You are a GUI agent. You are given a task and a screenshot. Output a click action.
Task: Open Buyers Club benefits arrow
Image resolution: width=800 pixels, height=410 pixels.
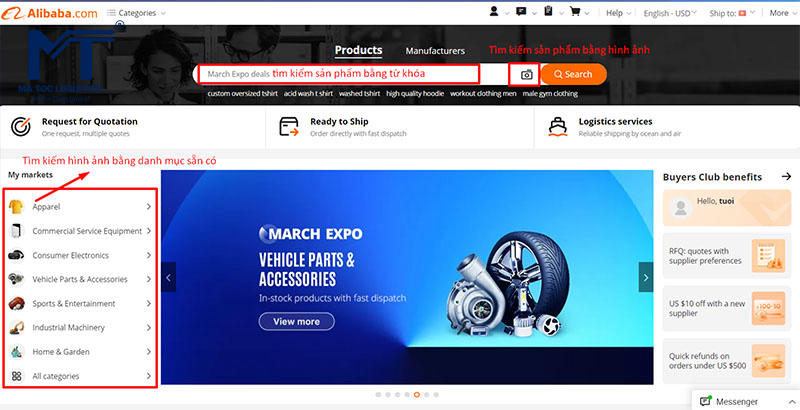786,176
